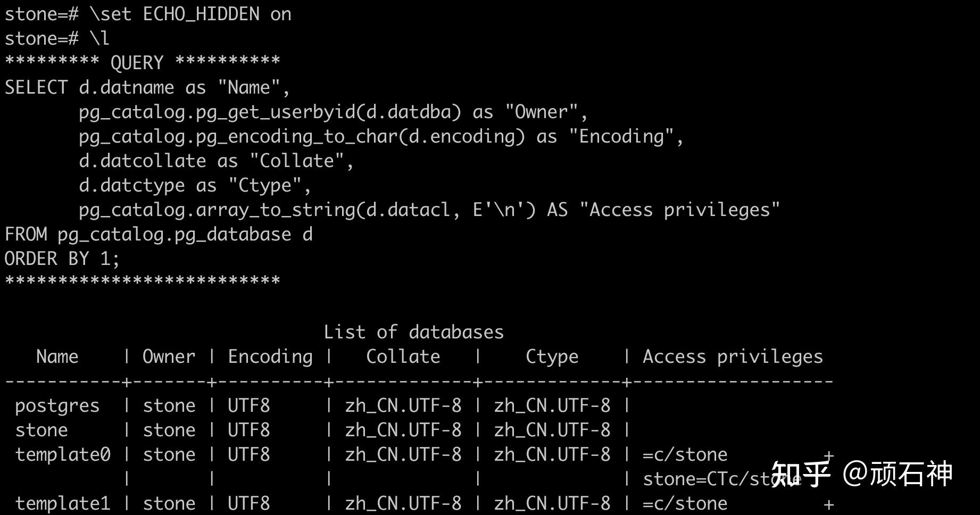Click the Name column header
Viewport: 980px width, 515px height.
point(57,356)
